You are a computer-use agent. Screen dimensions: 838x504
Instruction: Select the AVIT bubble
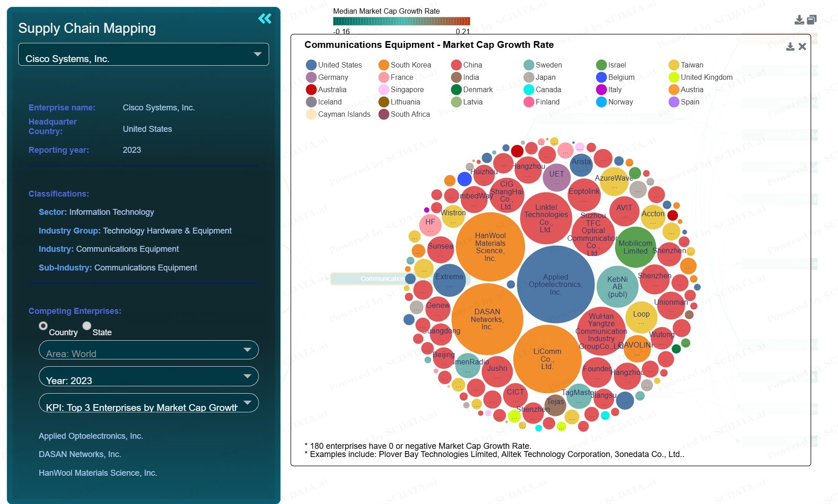pos(624,211)
